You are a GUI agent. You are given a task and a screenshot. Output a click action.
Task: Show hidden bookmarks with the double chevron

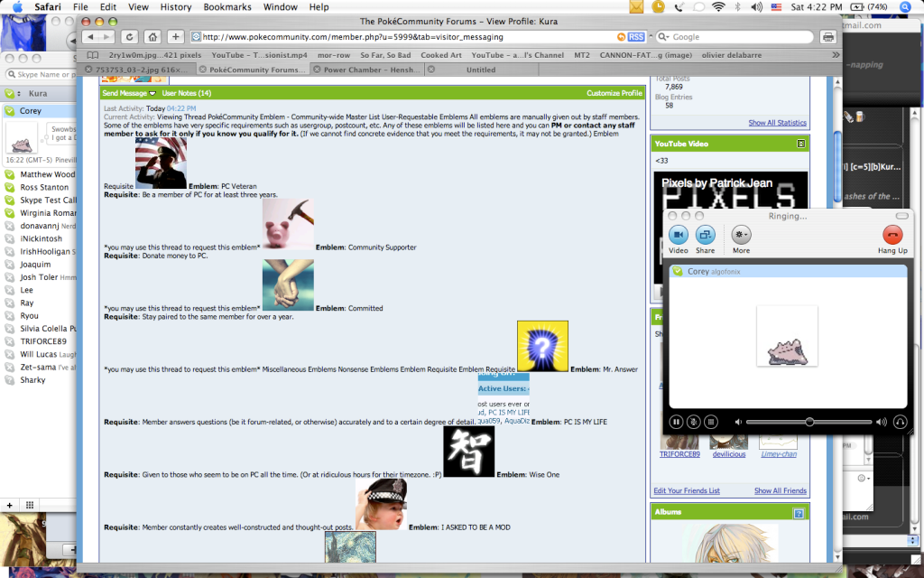pos(836,55)
